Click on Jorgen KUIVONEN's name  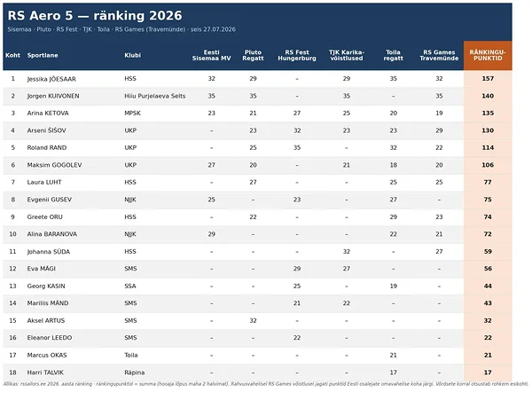click(x=53, y=96)
